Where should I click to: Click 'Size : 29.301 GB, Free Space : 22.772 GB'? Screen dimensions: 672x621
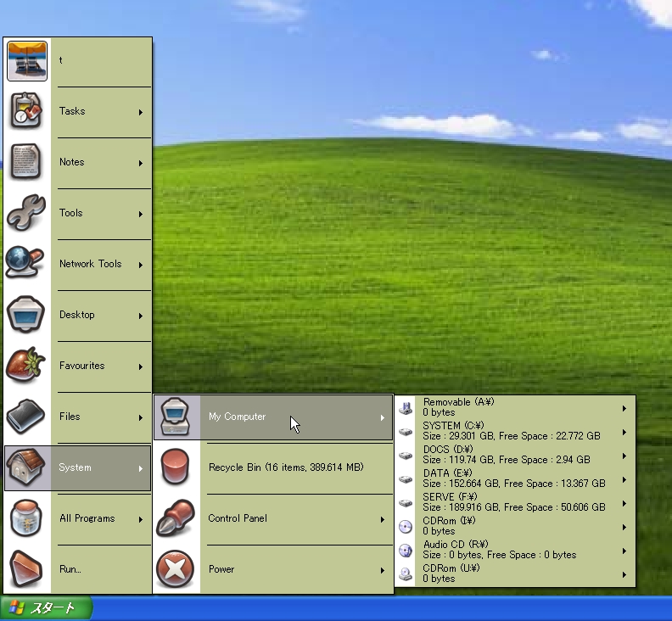(x=512, y=436)
